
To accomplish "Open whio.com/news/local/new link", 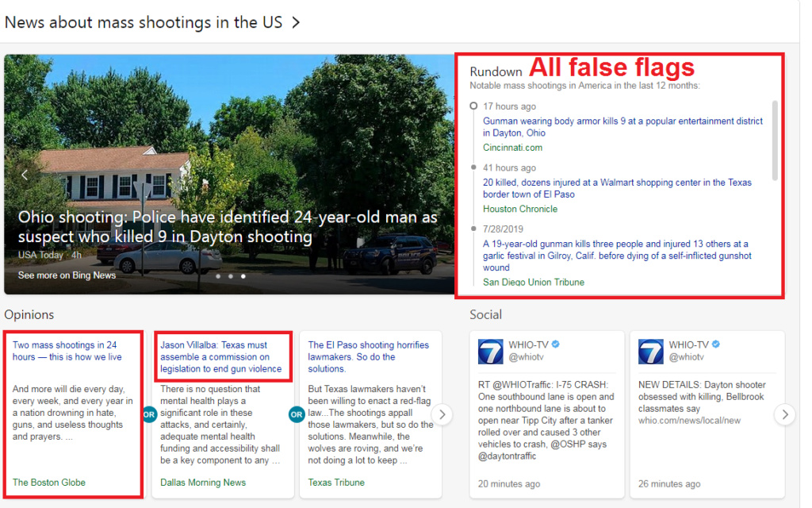I will (x=689, y=421).
